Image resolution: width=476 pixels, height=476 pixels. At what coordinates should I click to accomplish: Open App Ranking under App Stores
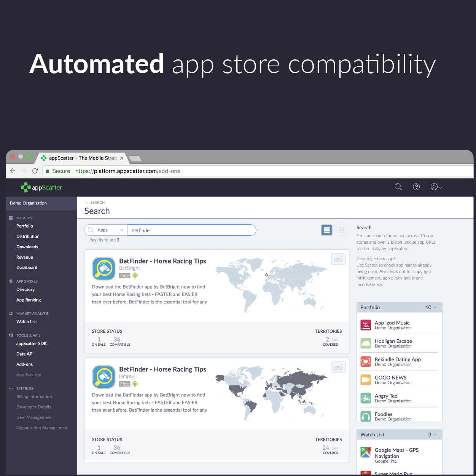(28, 300)
